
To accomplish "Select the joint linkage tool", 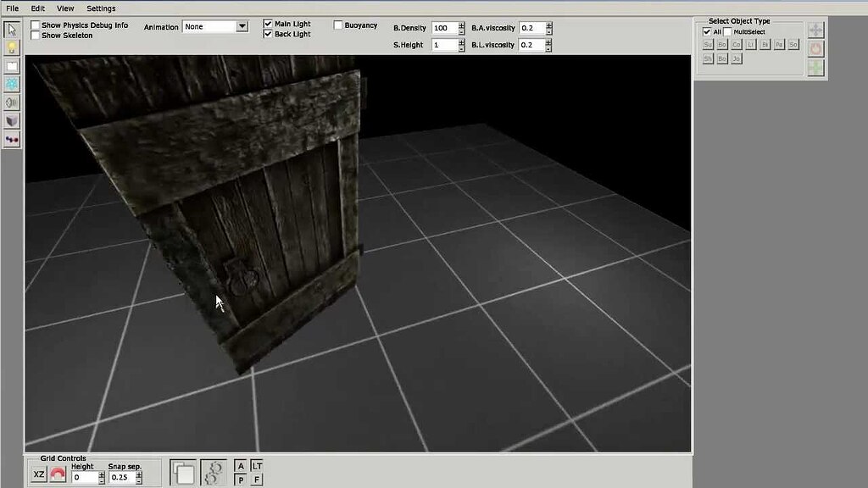I will pyautogui.click(x=11, y=139).
